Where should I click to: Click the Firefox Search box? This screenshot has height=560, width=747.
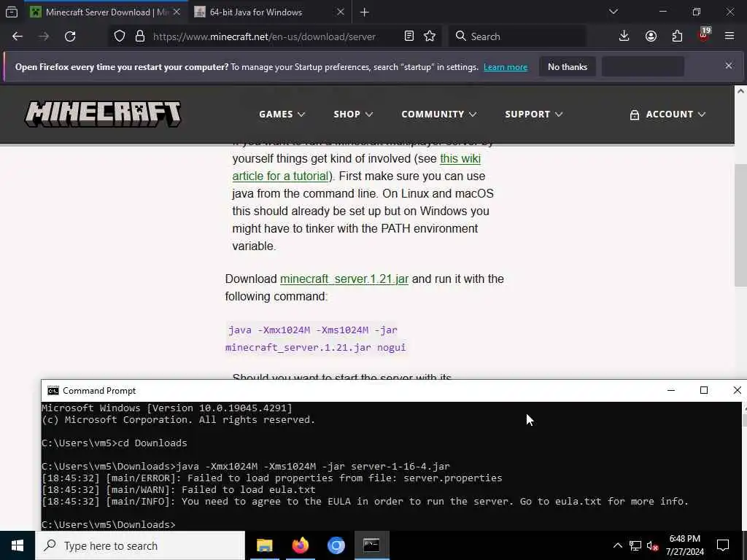click(x=517, y=36)
